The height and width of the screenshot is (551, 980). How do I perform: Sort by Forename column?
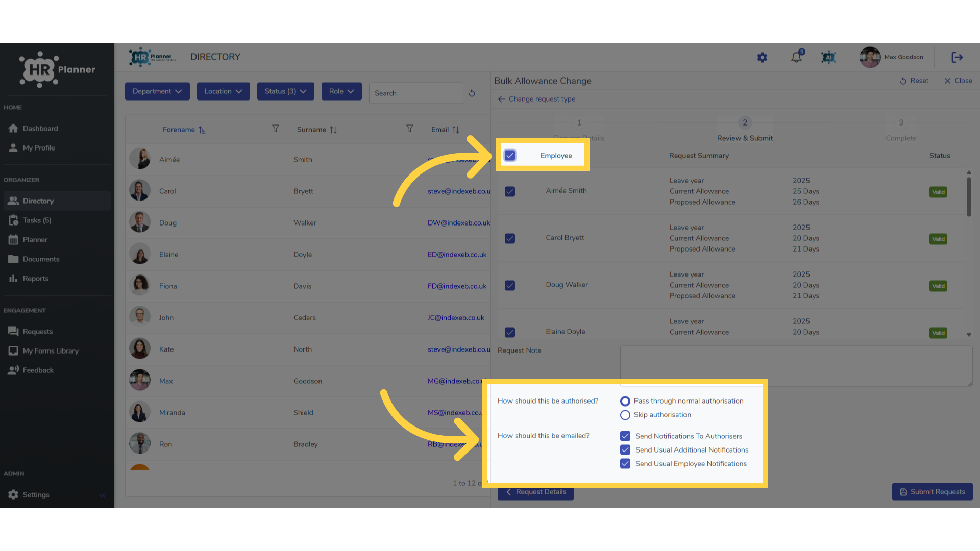[x=184, y=130]
